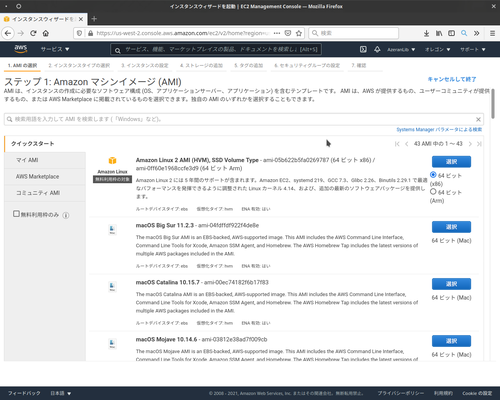Switch to step 7 review tab
Image resolution: width=500 pixels, height=400 pixels.
coord(359,66)
